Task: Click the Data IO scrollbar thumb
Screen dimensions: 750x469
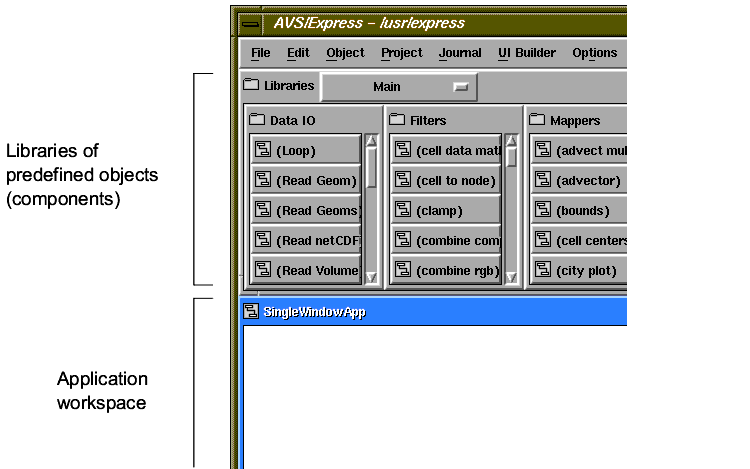Action: pos(371,167)
